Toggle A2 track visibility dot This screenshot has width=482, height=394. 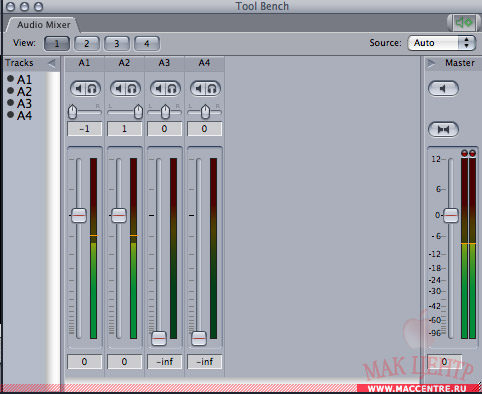coord(10,90)
